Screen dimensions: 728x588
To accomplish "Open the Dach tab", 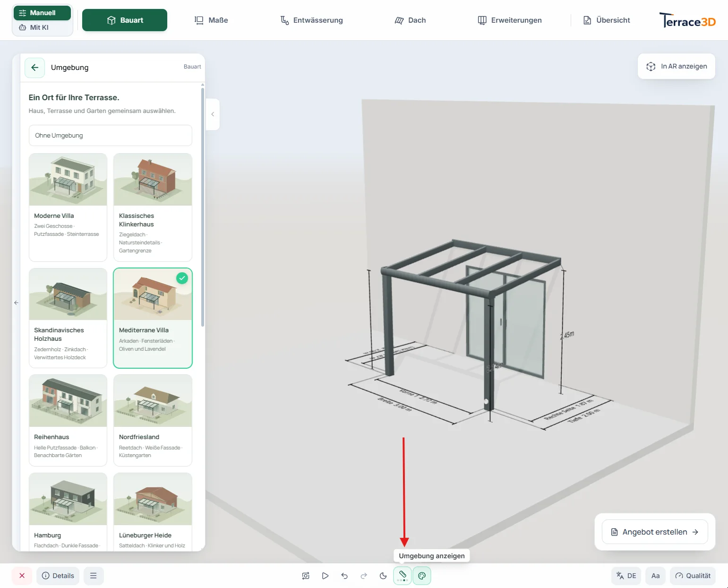I will (410, 20).
